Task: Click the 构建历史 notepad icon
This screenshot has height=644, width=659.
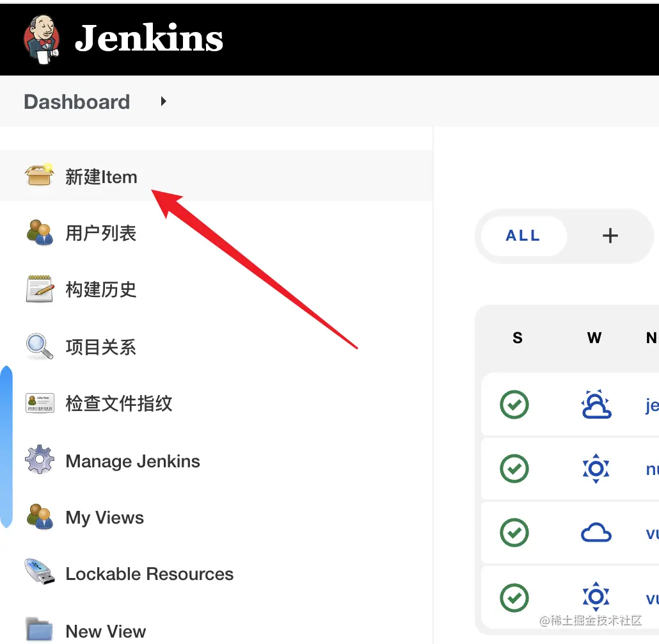Action: point(40,289)
